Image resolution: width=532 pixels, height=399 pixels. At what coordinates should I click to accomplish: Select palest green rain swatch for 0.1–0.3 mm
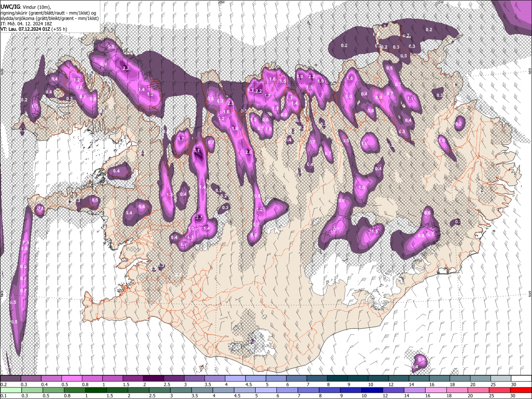[11, 390]
